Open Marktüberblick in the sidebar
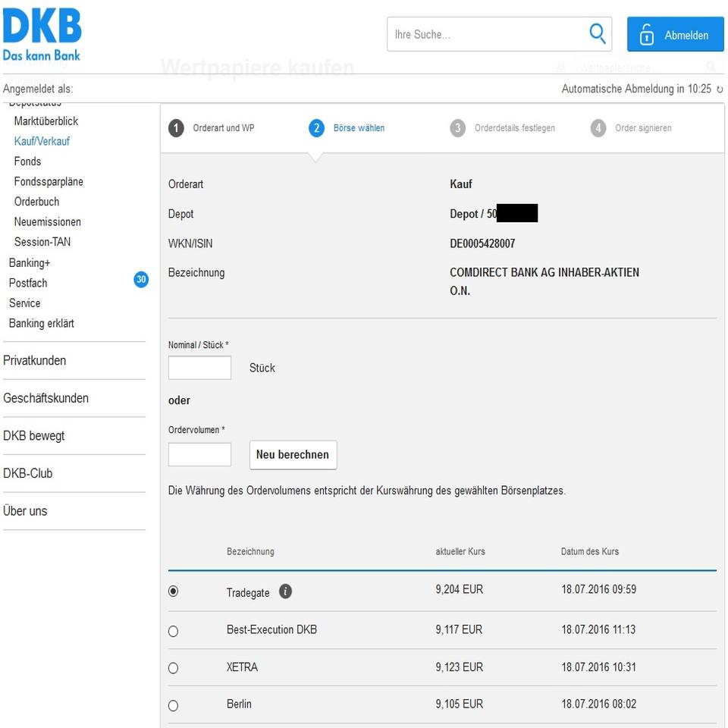The image size is (728, 728). (x=46, y=121)
